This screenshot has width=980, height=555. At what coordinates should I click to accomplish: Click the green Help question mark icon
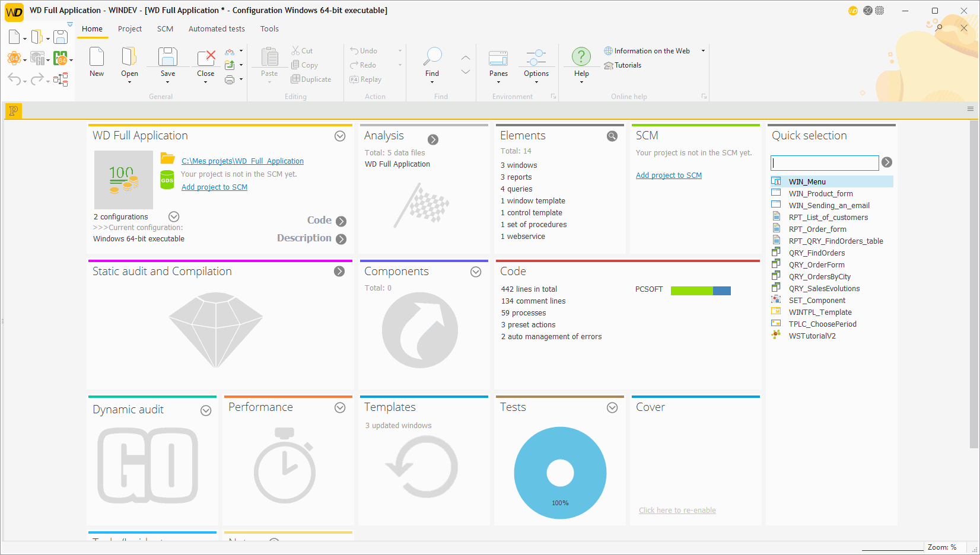[581, 57]
